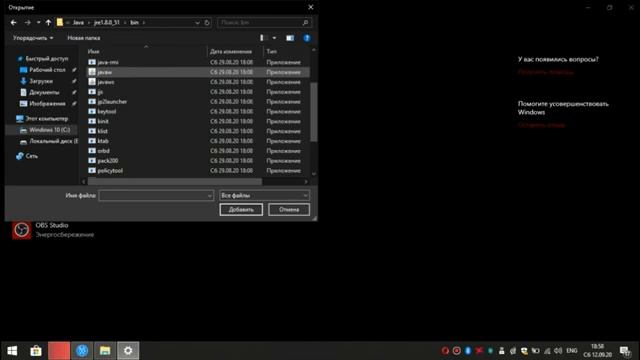Open the notification center icon
Image resolution: width=640 pixels, height=360 pixels.
[x=624, y=351]
